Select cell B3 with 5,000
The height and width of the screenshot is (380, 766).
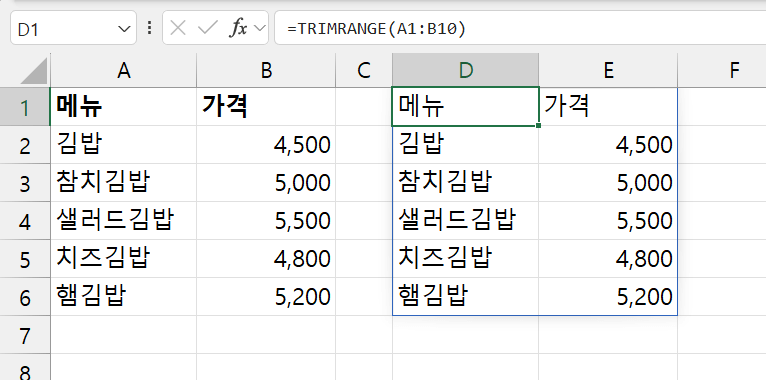pos(266,183)
